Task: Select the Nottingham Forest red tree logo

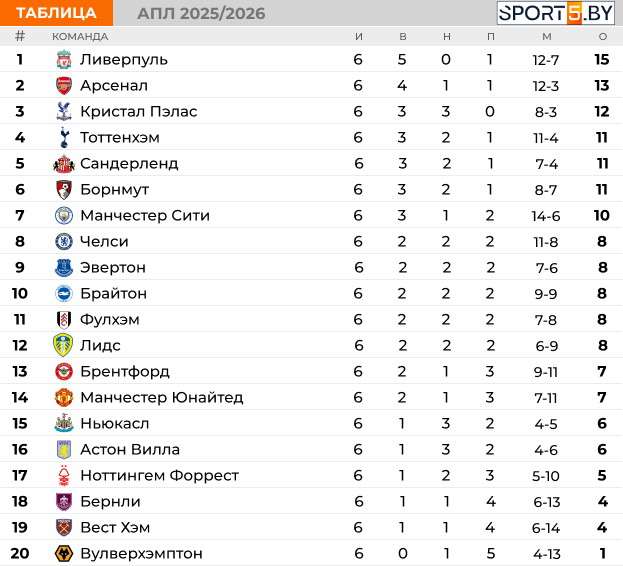Action: pos(64,475)
